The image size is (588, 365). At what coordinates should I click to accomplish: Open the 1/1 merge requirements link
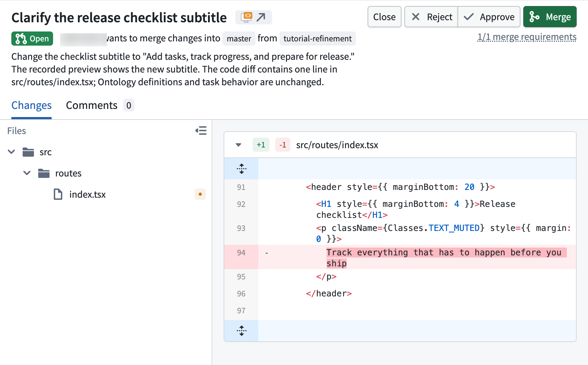(527, 37)
